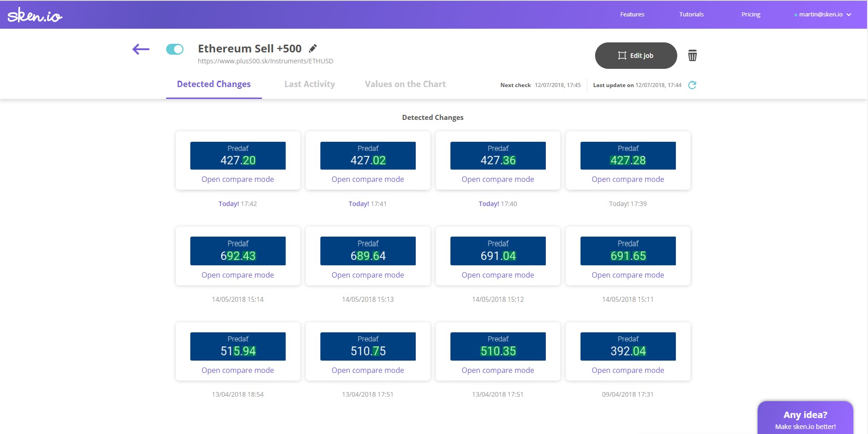Open the 'Any idea?' feedback widget
868x434 pixels.
click(805, 418)
